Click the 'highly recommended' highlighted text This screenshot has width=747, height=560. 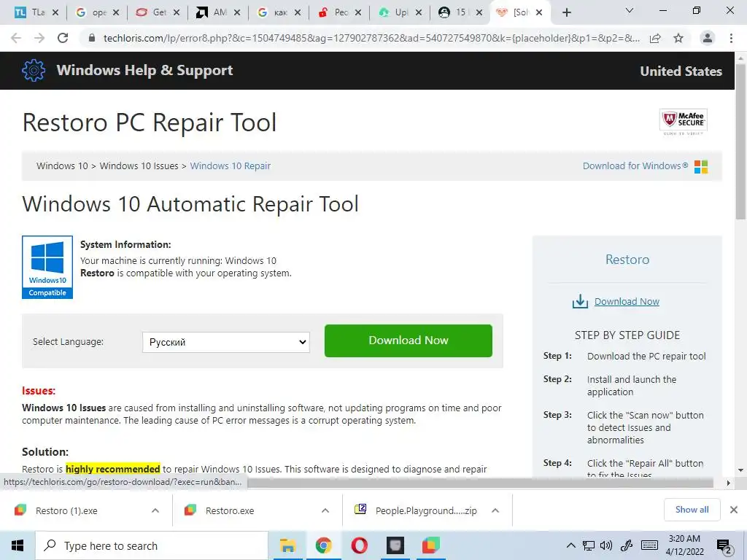tap(113, 469)
